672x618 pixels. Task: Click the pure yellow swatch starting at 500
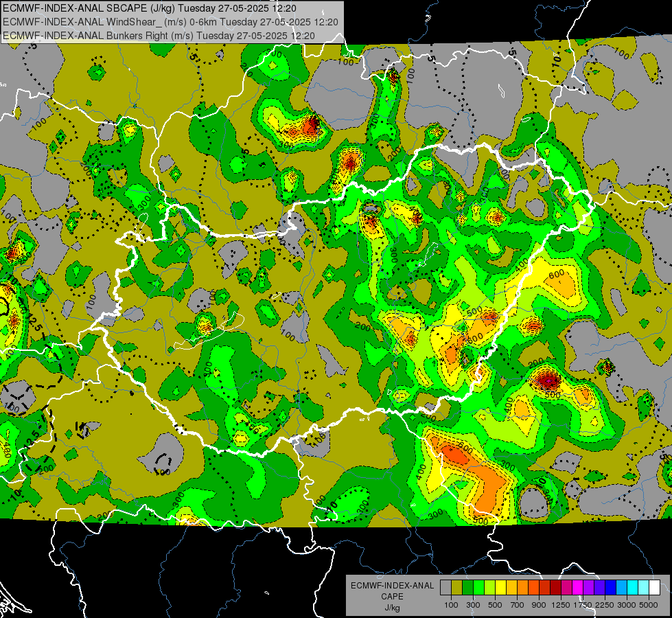click(x=501, y=587)
